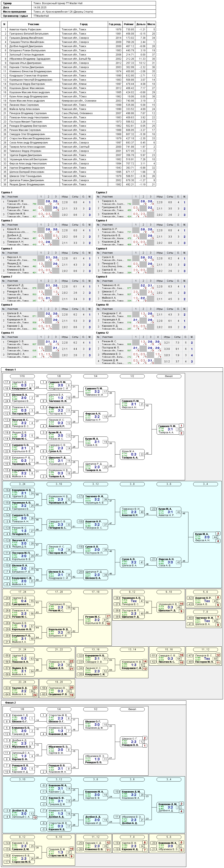Click the 19...20 placement label
This screenshot has width=224, height=868.
(59, 682)
